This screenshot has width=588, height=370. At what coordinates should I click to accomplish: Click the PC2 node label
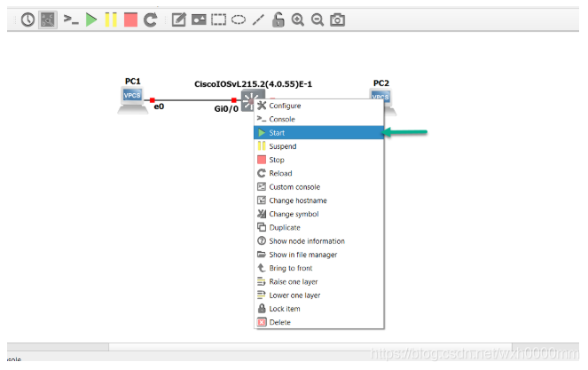(x=381, y=83)
